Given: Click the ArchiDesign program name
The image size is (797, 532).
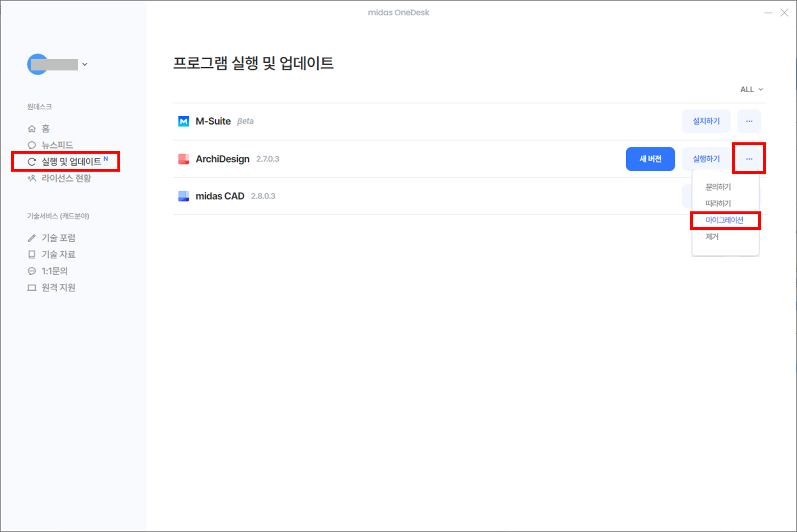Looking at the screenshot, I should coord(222,159).
